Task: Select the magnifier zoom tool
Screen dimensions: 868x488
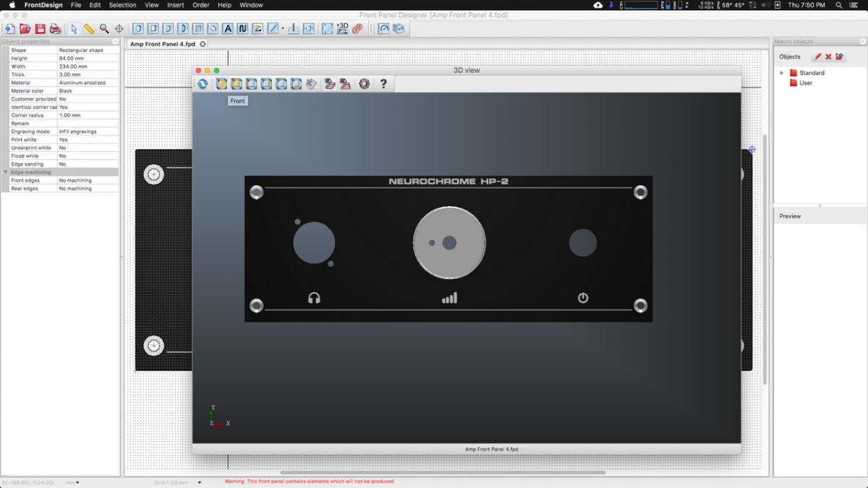Action: 104,29
